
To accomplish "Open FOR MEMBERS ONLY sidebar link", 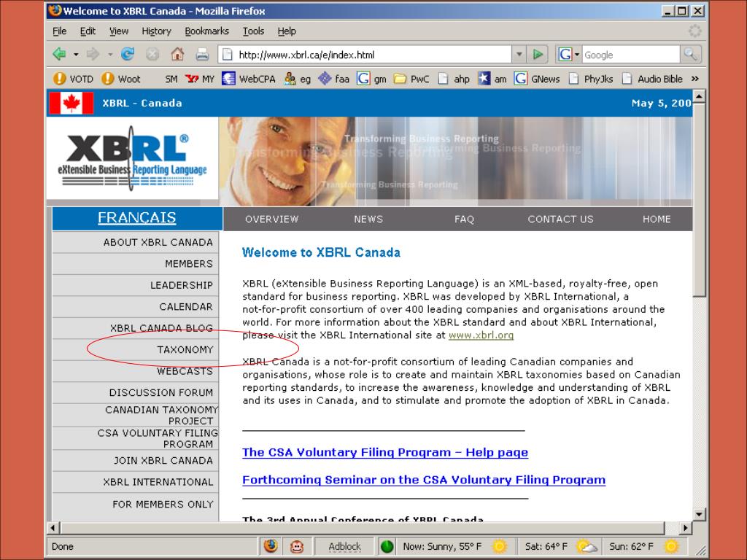I will tap(135, 504).
